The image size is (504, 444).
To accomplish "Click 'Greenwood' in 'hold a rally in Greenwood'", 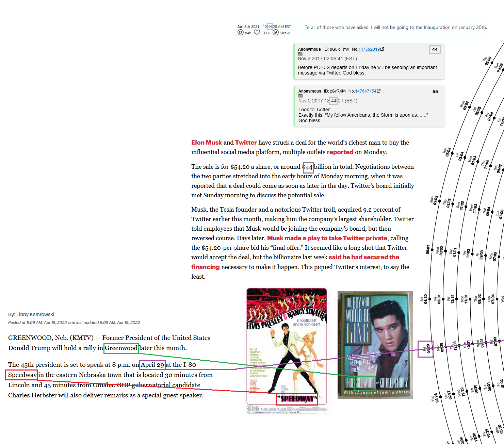I will [121, 348].
